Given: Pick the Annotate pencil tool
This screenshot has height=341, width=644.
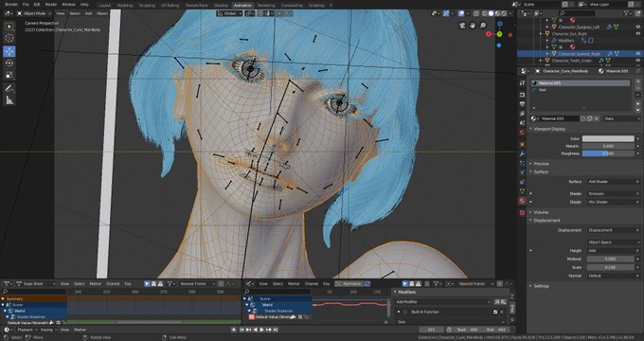Looking at the screenshot, I should [x=9, y=88].
